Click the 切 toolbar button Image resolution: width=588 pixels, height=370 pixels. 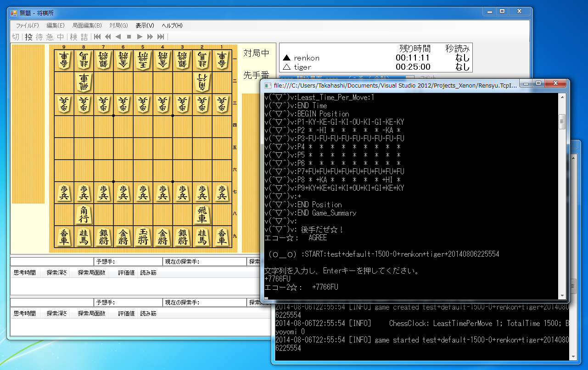coord(16,37)
